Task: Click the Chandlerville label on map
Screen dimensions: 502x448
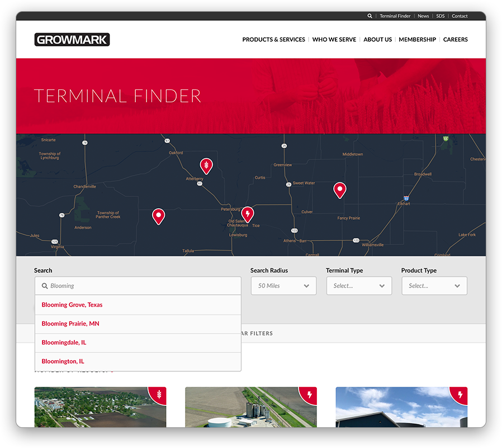Action: (84, 186)
